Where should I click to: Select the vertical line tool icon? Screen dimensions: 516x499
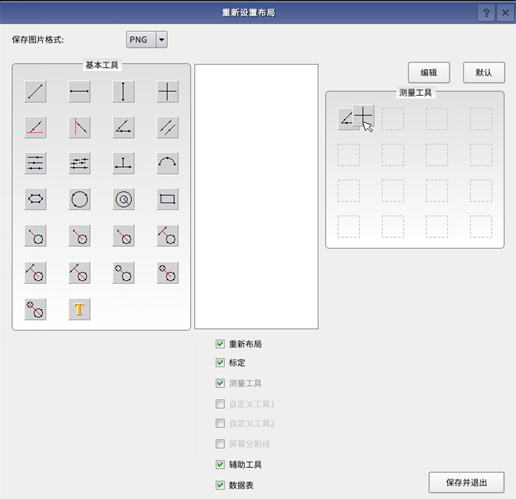click(x=123, y=91)
